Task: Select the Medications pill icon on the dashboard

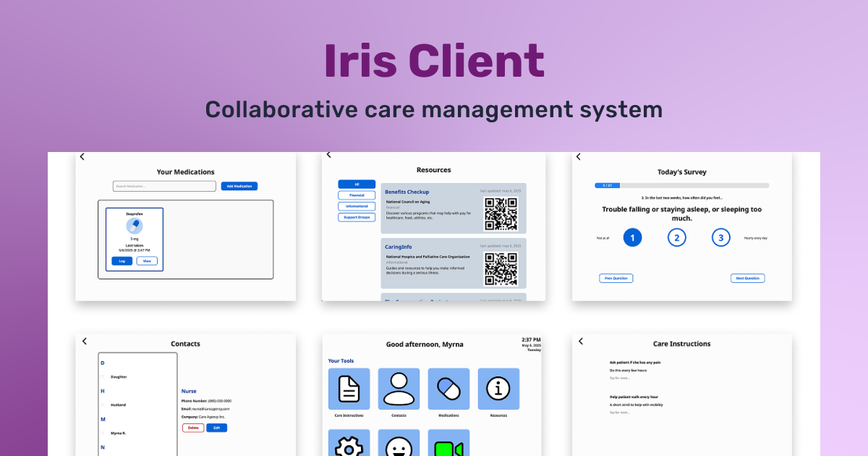Action: [x=448, y=389]
